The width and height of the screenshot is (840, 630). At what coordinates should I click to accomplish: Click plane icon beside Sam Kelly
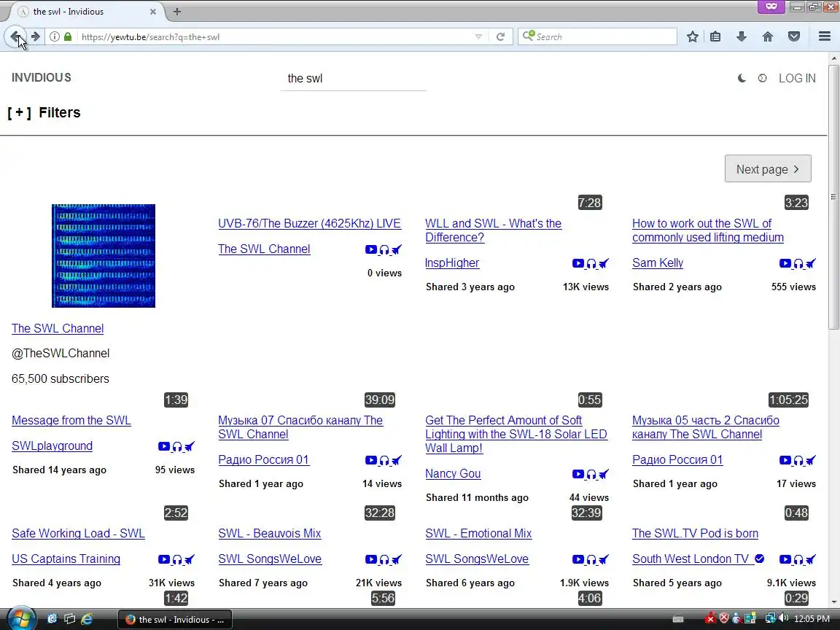(811, 263)
